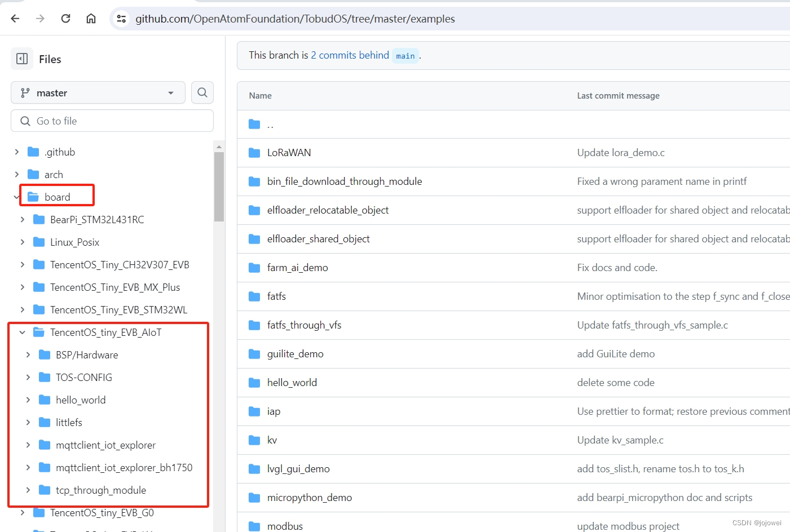Select arch folder in the tree
This screenshot has width=790, height=532.
54,174
